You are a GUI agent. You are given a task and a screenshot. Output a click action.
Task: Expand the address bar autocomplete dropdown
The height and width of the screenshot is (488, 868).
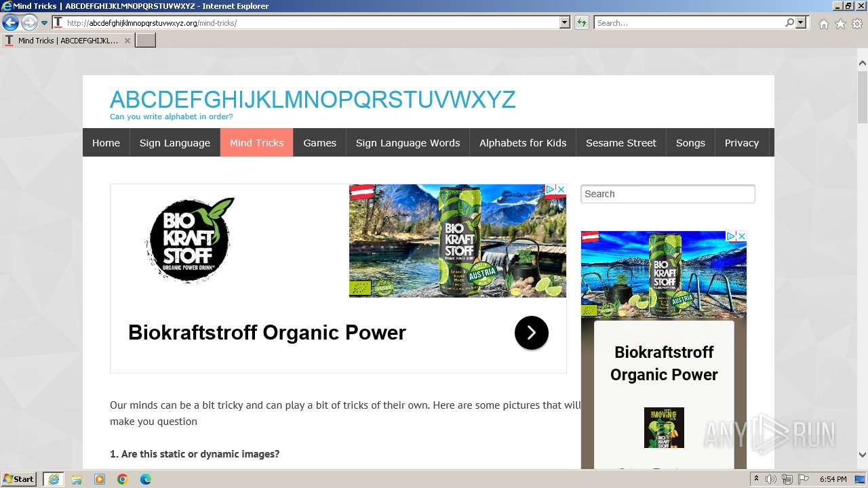pos(565,22)
